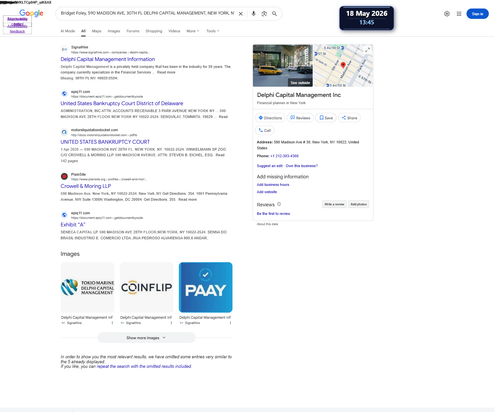Expand the More dropdown
Image resolution: width=500 pixels, height=412 pixels.
(x=193, y=31)
